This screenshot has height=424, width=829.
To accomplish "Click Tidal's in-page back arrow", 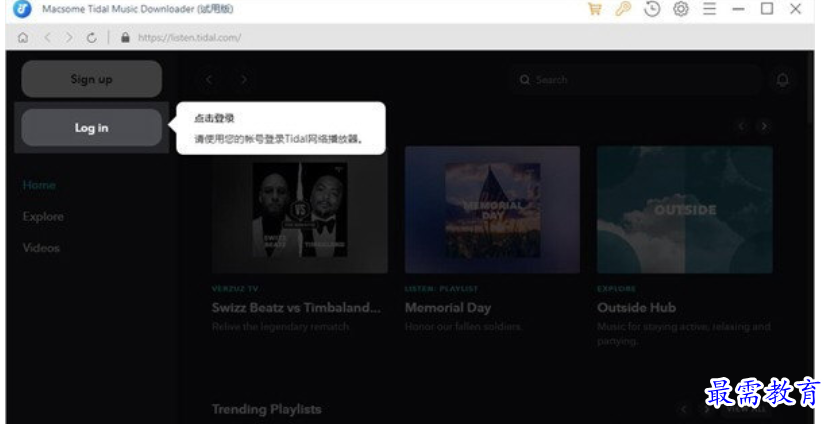I will click(209, 80).
